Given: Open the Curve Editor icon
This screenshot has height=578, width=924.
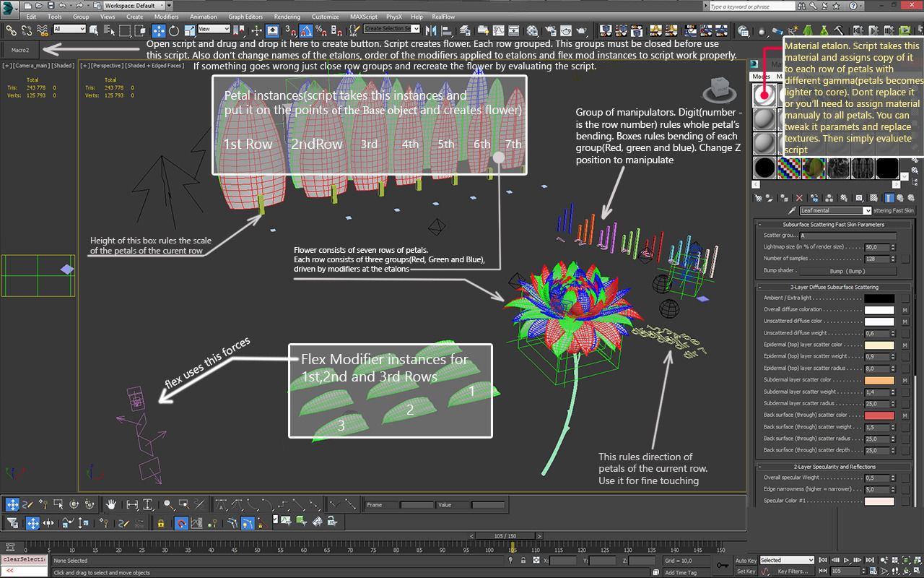Looking at the screenshot, I should [x=498, y=30].
